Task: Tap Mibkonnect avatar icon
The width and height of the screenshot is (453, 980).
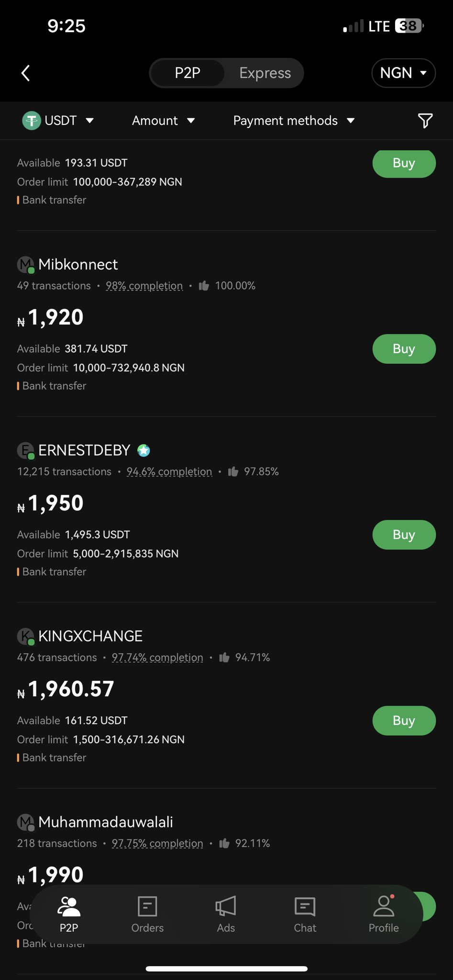Action: 26,265
